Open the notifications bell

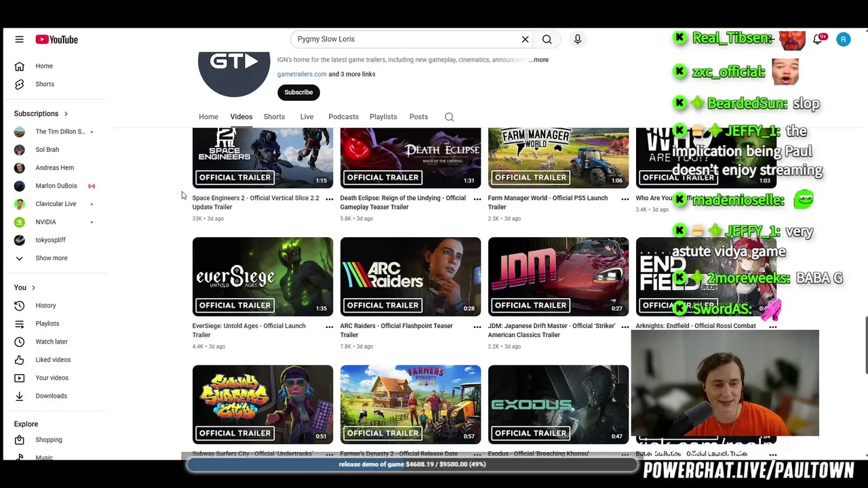point(818,39)
